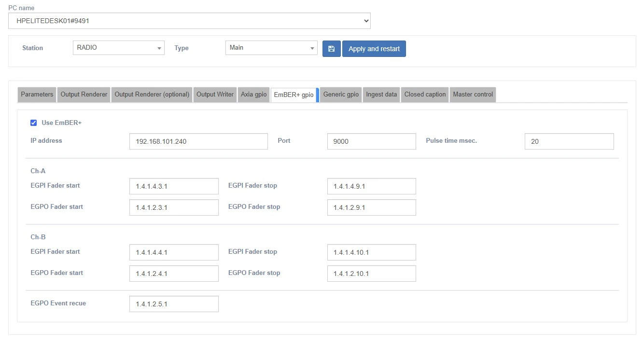Click the IP address input field
The height and width of the screenshot is (343, 644).
[198, 141]
